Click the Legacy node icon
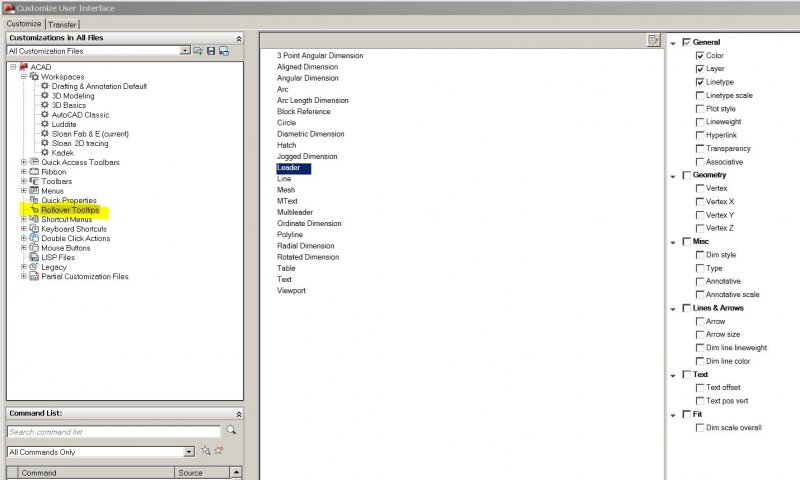The width and height of the screenshot is (800, 480). tap(34, 266)
